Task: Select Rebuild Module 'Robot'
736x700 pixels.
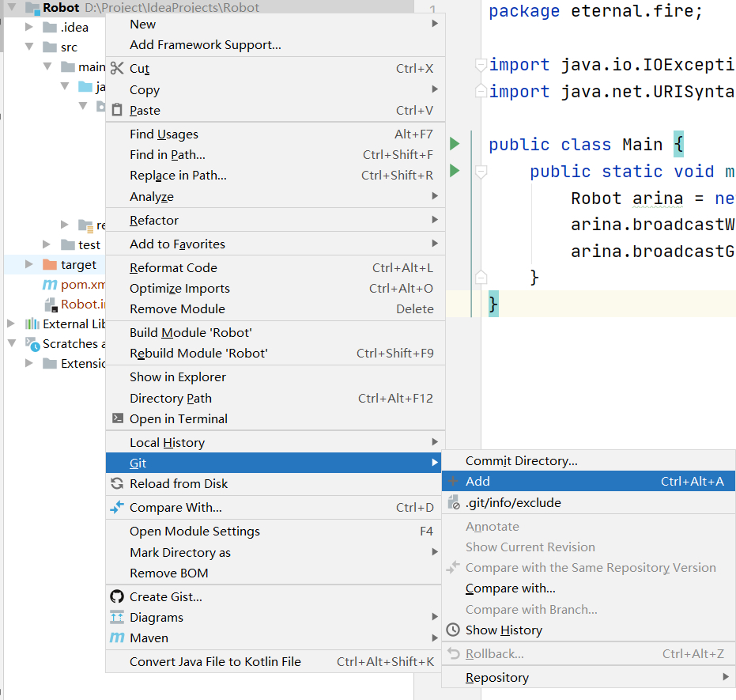Action: pos(275,353)
